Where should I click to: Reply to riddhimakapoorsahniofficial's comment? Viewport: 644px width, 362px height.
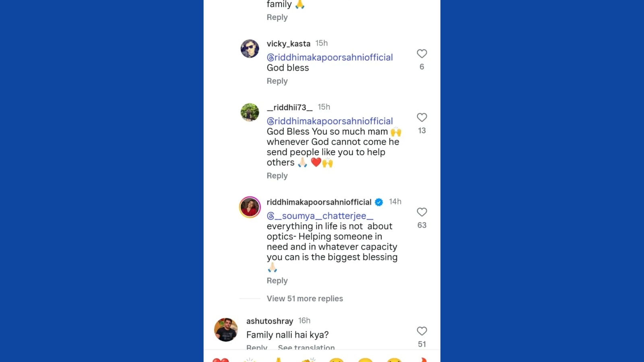point(277,281)
